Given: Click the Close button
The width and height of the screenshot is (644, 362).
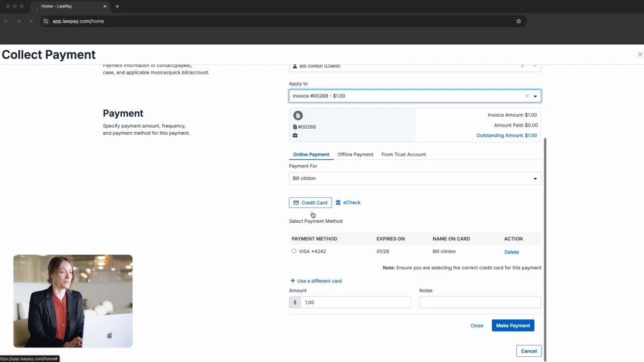Looking at the screenshot, I should tap(477, 325).
